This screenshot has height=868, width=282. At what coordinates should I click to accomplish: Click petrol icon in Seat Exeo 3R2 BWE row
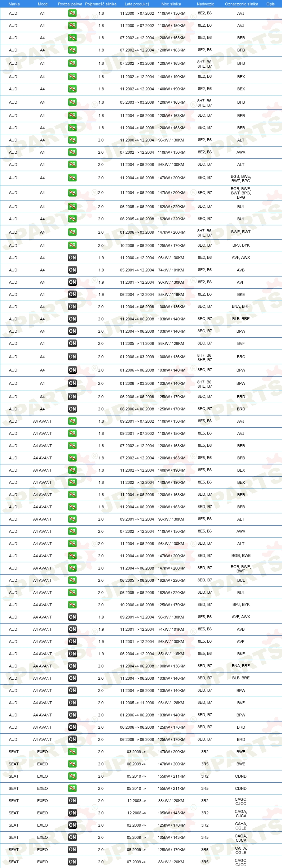pos(72,752)
